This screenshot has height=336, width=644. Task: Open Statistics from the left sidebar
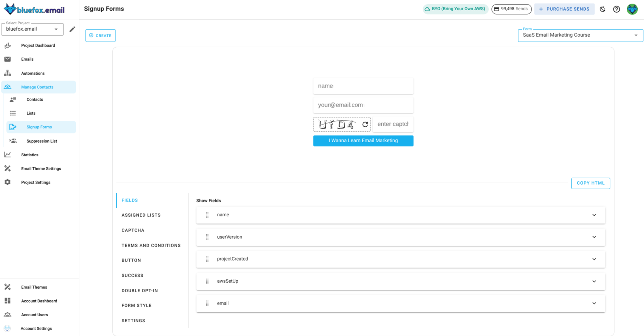(x=29, y=155)
